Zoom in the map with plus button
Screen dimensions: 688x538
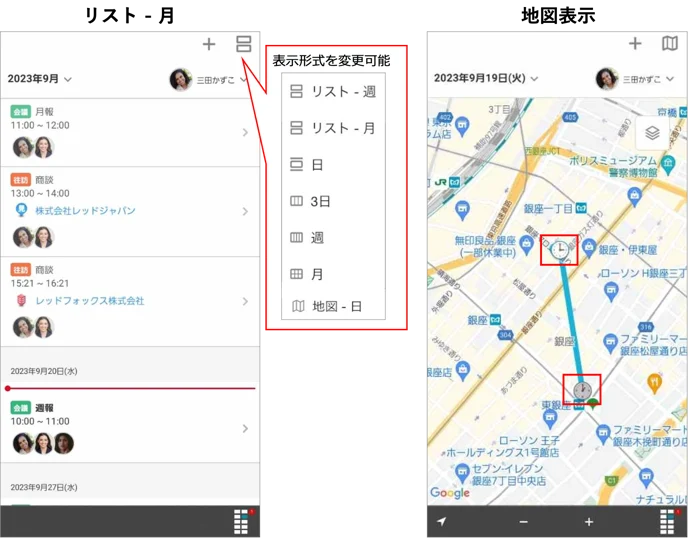click(589, 522)
